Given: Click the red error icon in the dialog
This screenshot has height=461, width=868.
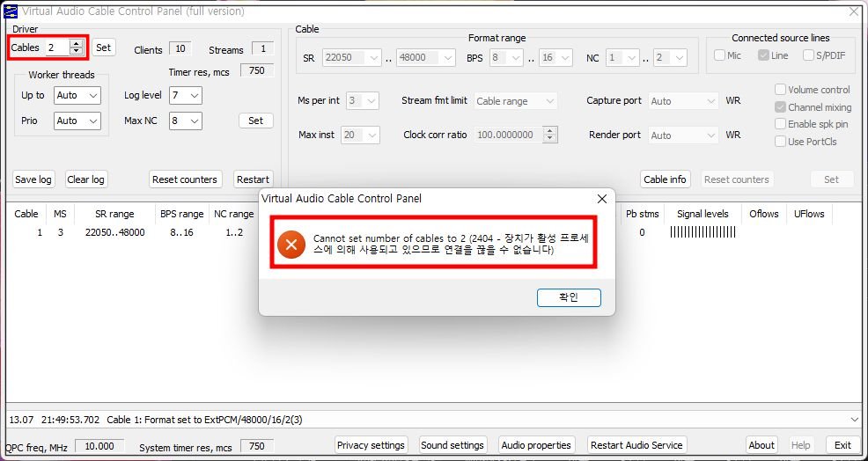Looking at the screenshot, I should click(291, 244).
